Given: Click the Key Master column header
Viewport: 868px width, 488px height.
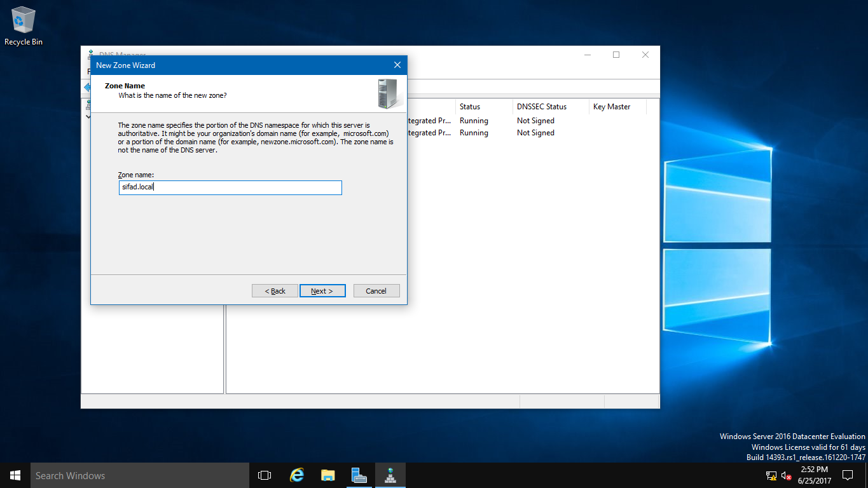Looking at the screenshot, I should pyautogui.click(x=617, y=107).
